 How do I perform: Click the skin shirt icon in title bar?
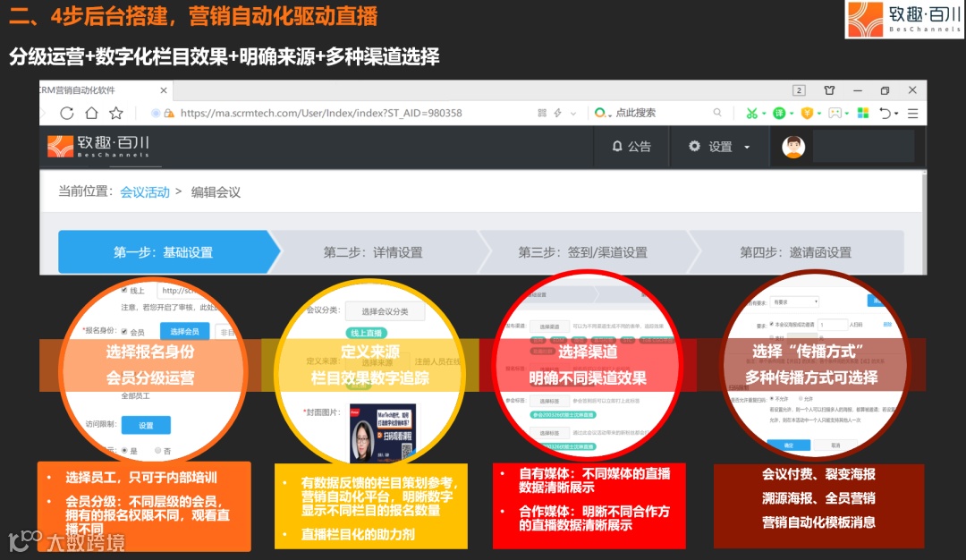coord(830,90)
